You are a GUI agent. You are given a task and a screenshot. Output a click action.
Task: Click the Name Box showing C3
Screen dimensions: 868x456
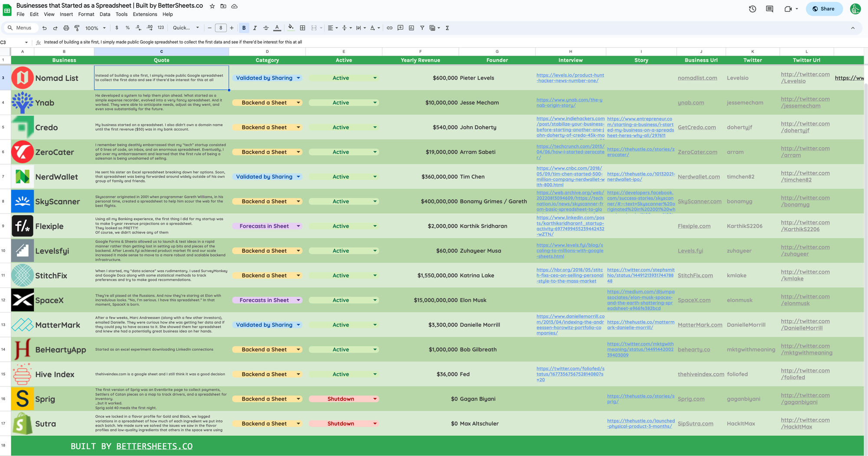(x=14, y=42)
